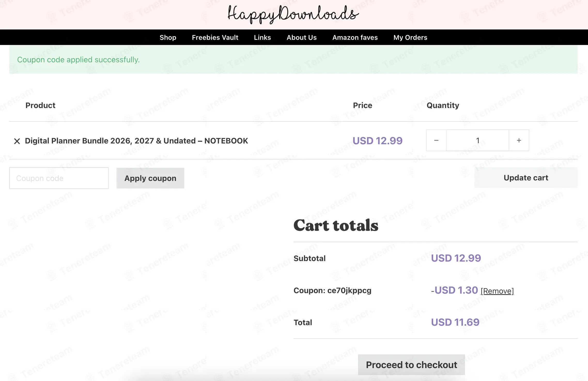This screenshot has width=588, height=381.
Task: Open Shop menu item
Action: pyautogui.click(x=168, y=37)
